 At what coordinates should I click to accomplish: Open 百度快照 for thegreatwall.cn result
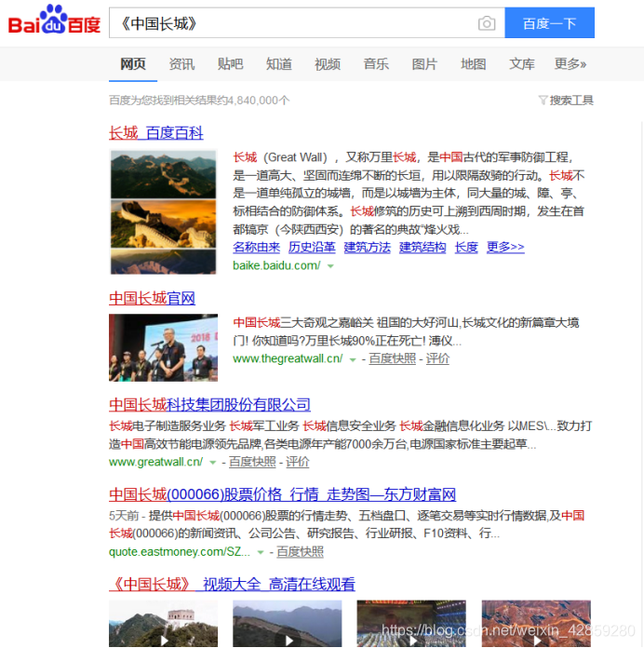(392, 358)
